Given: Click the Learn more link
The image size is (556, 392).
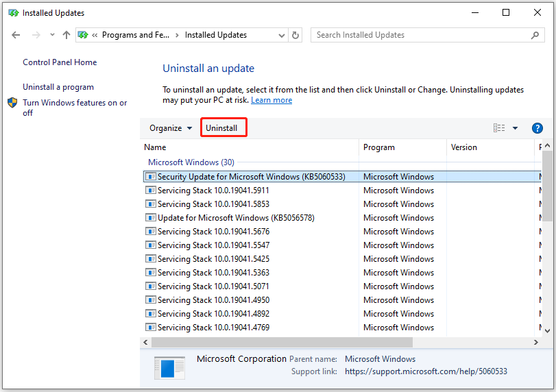Looking at the screenshot, I should tap(271, 100).
